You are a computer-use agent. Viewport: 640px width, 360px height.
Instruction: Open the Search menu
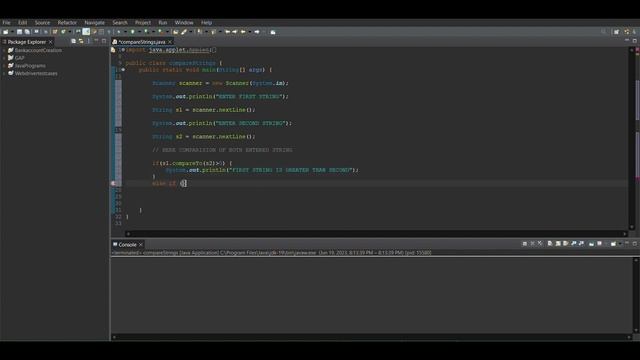pos(120,22)
